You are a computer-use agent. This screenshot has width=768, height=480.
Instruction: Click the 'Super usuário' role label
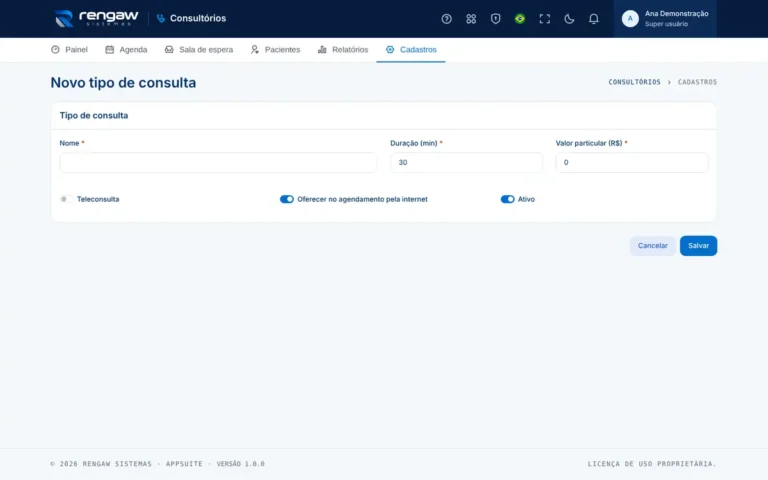click(666, 24)
